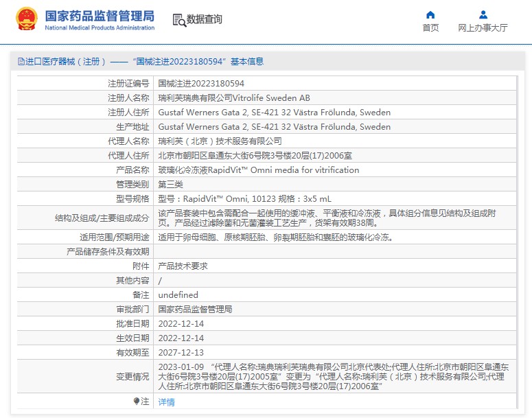Open the 网上办事大厅 link

pos(483,28)
